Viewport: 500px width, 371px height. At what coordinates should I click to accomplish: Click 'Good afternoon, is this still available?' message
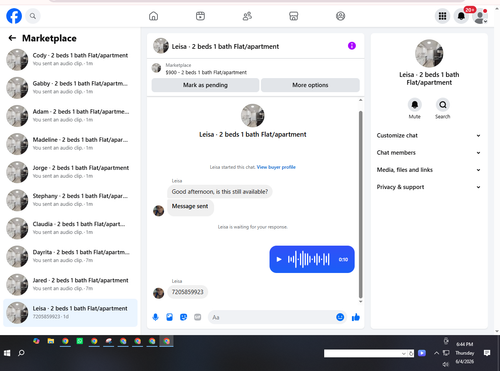click(220, 192)
